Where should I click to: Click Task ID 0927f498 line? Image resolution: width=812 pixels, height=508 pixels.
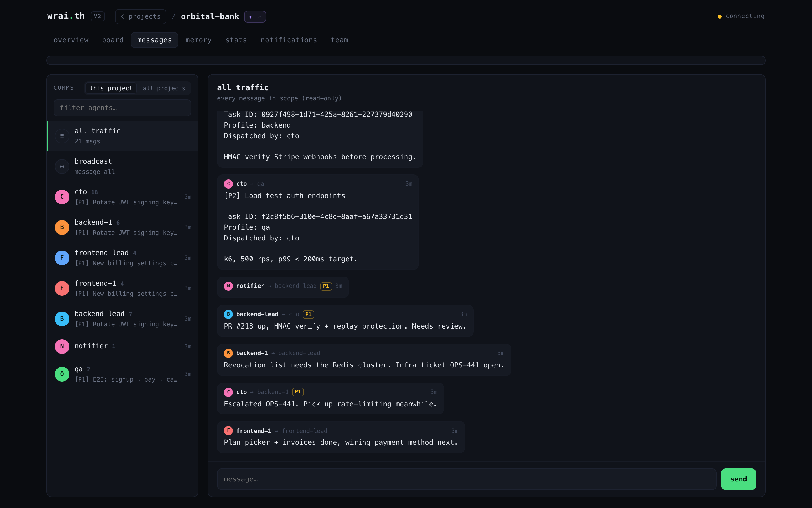click(x=318, y=115)
